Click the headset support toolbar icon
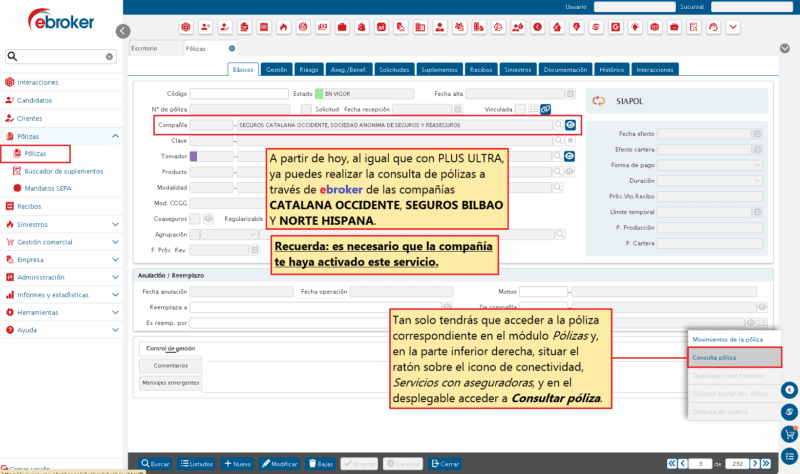The image size is (800, 474). [x=713, y=27]
